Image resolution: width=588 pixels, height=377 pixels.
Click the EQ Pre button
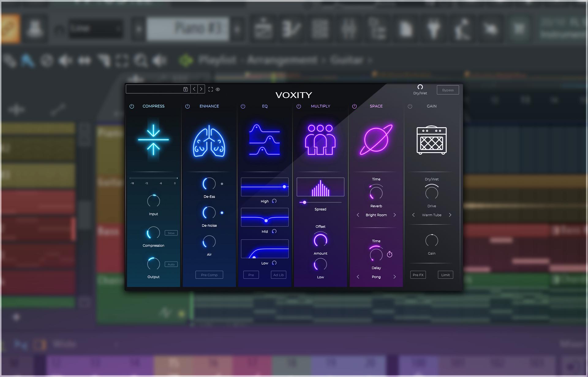(251, 275)
